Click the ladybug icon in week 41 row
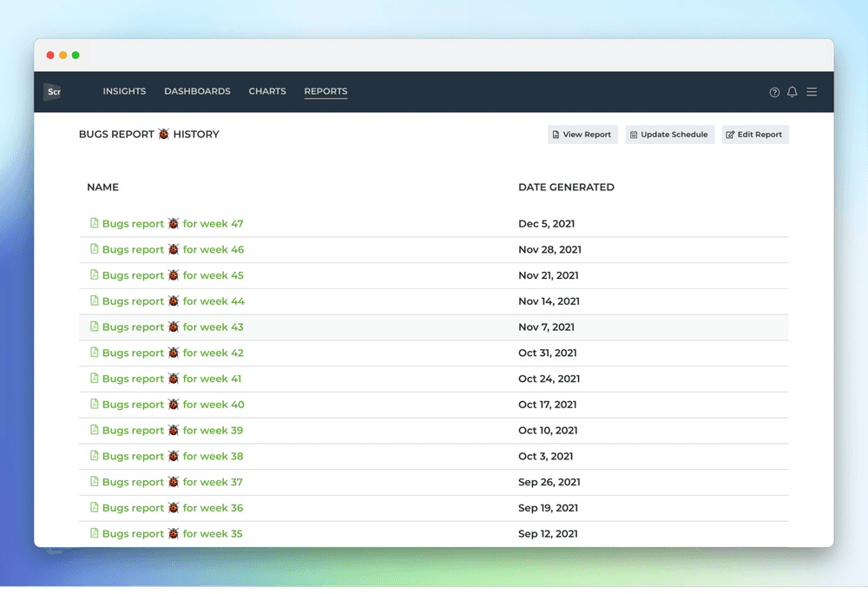The width and height of the screenshot is (868, 594). pyautogui.click(x=174, y=378)
